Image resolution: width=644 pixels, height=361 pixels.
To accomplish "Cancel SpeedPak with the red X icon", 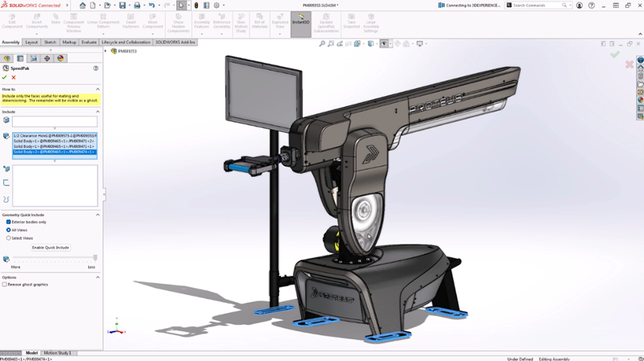I will tap(14, 78).
